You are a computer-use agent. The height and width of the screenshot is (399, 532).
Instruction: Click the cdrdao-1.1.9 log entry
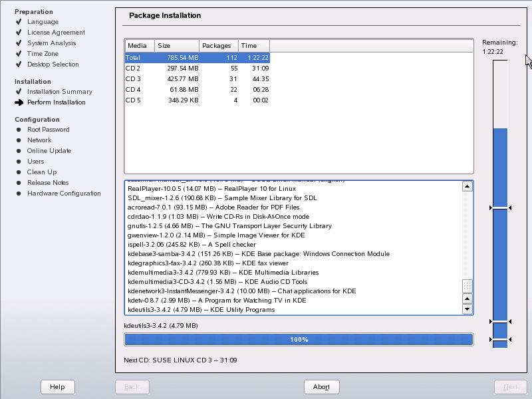click(219, 217)
